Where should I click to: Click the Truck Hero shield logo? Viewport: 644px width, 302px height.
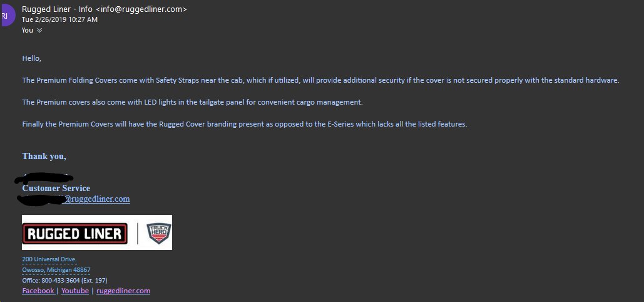(x=158, y=233)
